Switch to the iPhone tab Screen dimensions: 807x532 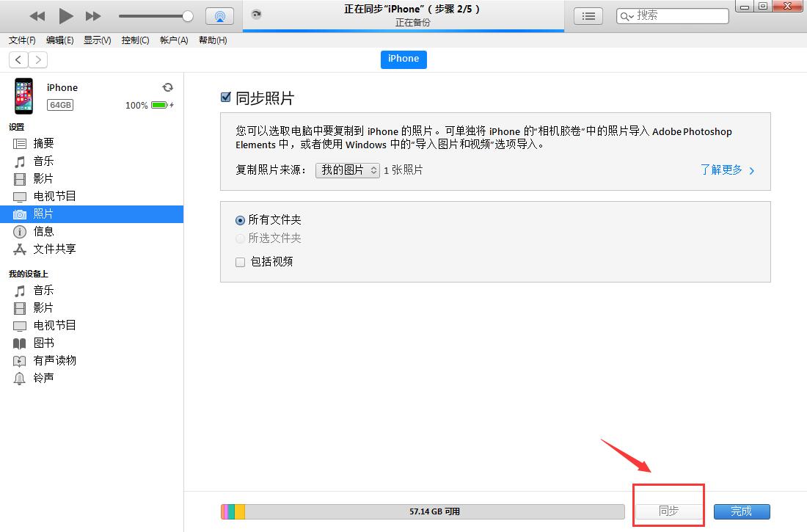[403, 59]
